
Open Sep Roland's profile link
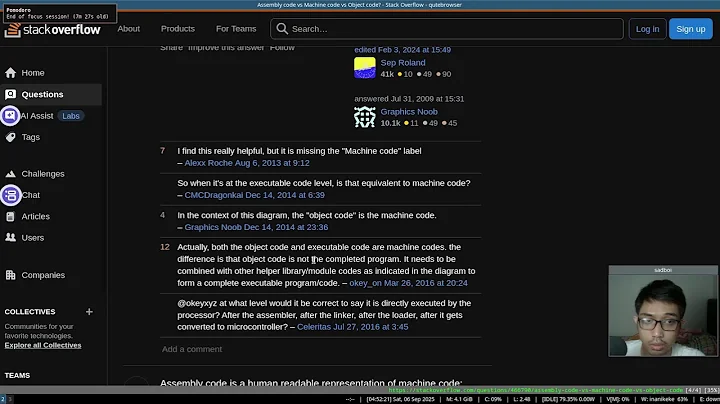pos(403,62)
